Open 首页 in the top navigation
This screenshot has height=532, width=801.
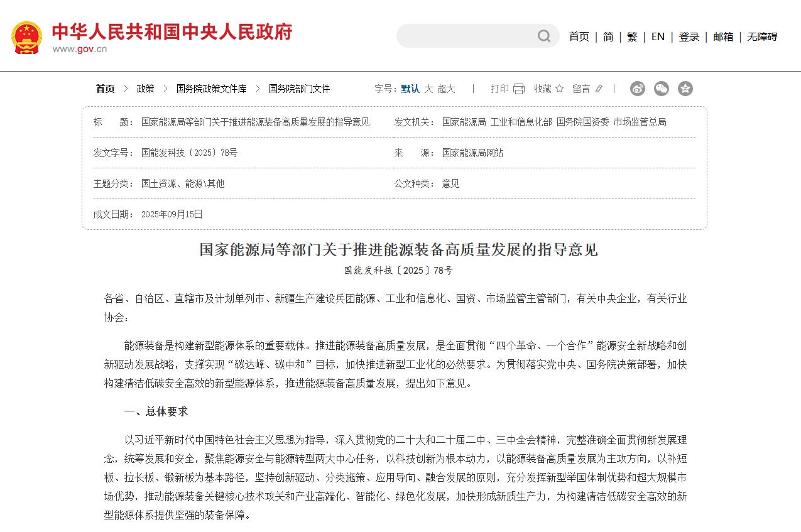(579, 36)
